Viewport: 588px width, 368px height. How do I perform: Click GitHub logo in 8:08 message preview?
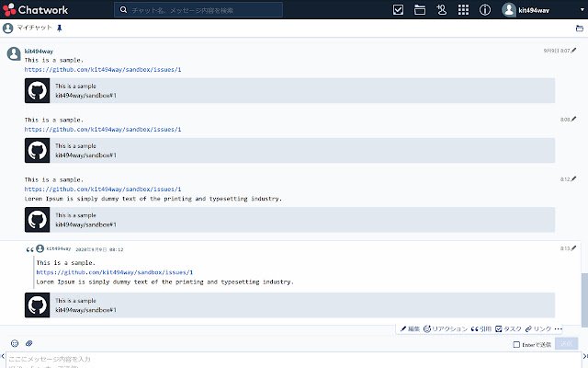pyautogui.click(x=37, y=150)
